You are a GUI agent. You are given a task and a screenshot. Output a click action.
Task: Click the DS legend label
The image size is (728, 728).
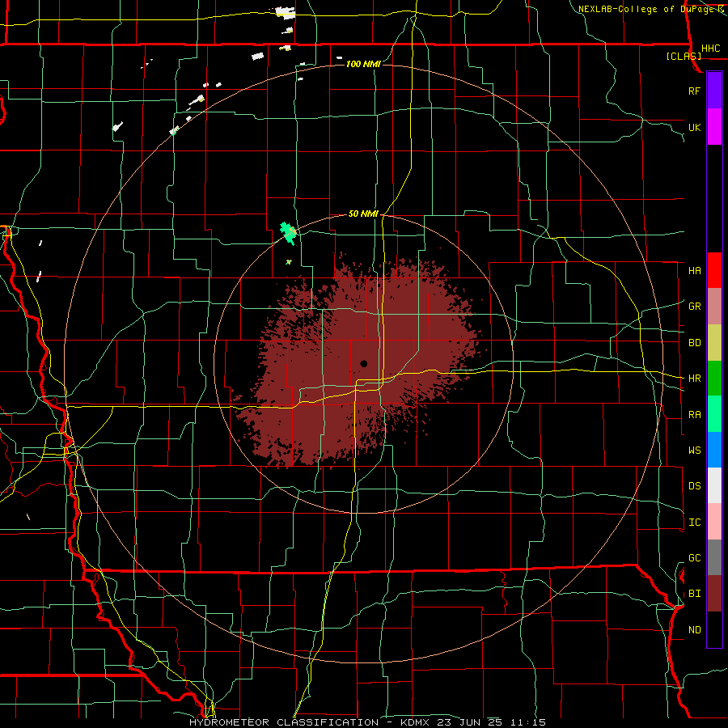click(x=694, y=486)
